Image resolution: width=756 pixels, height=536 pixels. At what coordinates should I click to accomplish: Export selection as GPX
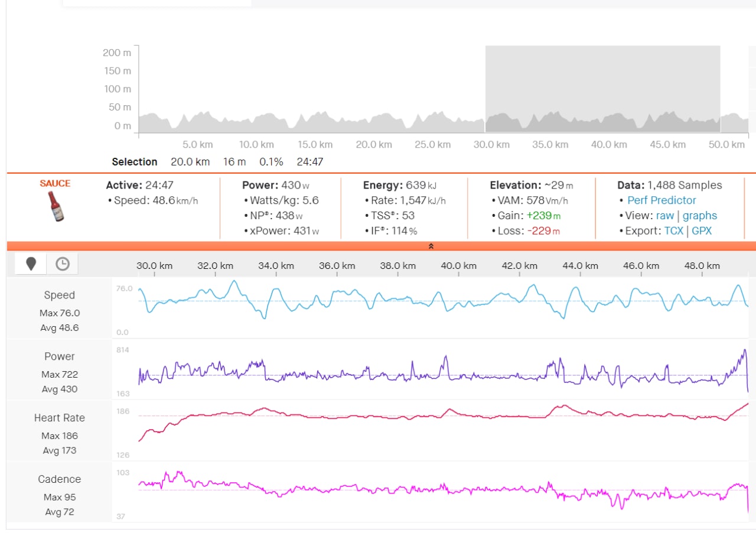[702, 231]
